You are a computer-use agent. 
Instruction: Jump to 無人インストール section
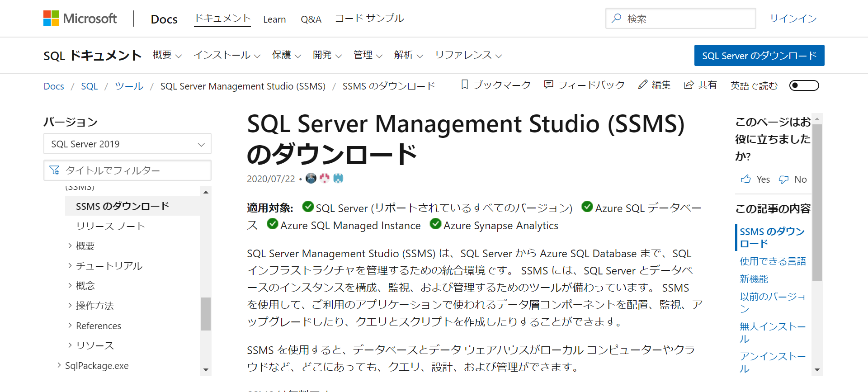[773, 332]
